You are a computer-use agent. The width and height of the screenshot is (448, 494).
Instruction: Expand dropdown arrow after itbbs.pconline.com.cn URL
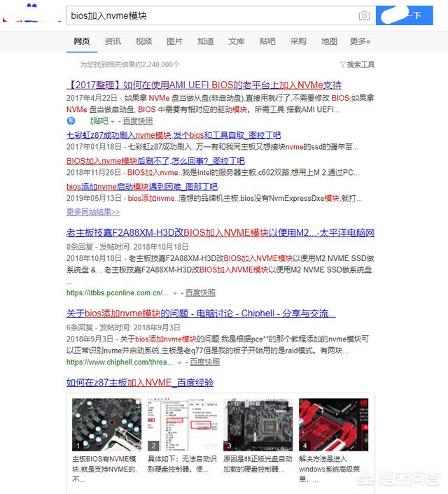(175, 293)
